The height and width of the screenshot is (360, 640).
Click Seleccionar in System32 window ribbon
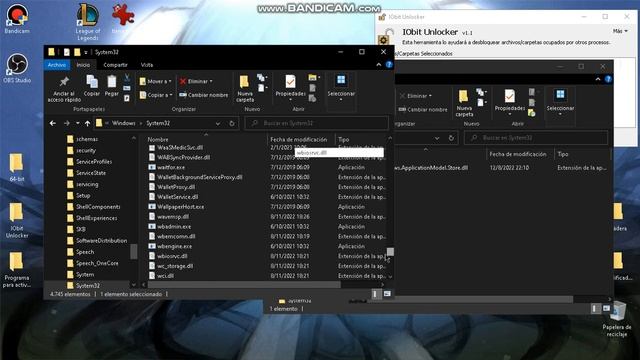pyautogui.click(x=341, y=87)
